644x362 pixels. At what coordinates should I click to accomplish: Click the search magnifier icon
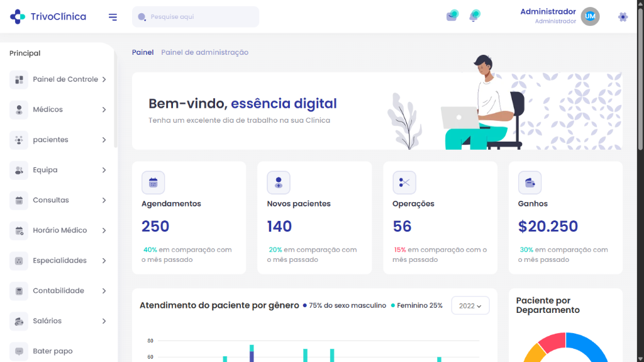(142, 17)
